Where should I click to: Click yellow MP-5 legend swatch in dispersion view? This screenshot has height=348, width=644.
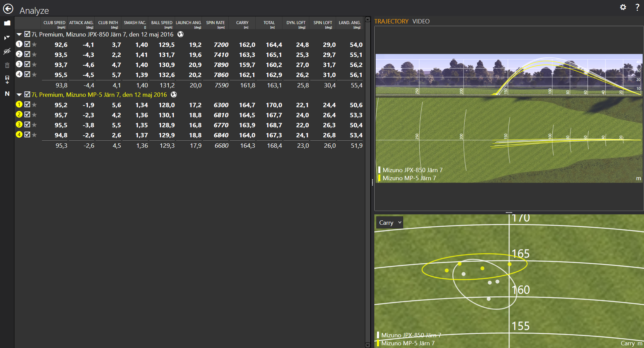[378, 343]
